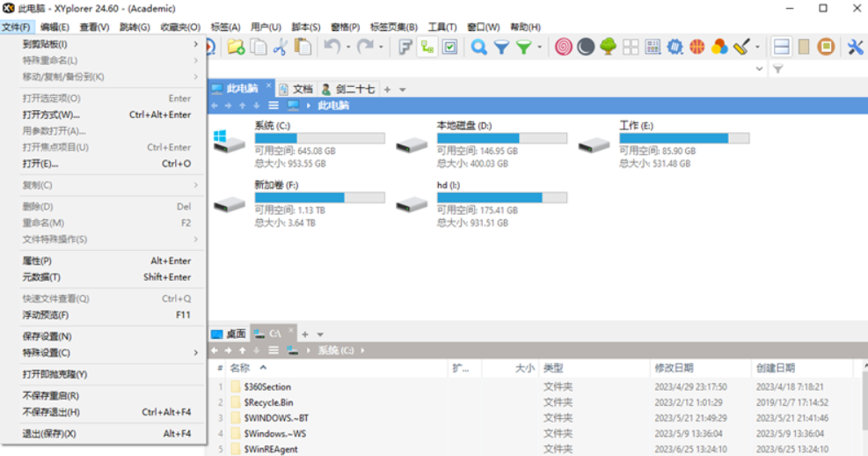Click the blue funnel filter icon
The image size is (868, 456).
click(501, 47)
